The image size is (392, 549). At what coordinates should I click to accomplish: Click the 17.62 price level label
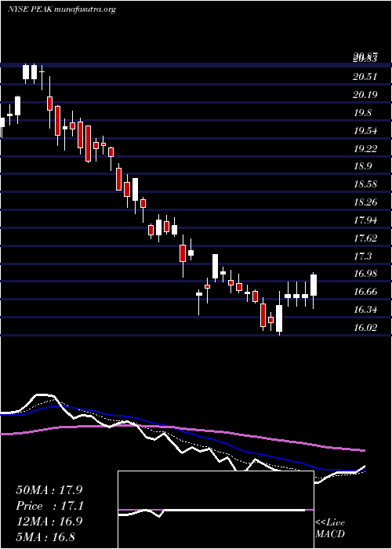(365, 238)
